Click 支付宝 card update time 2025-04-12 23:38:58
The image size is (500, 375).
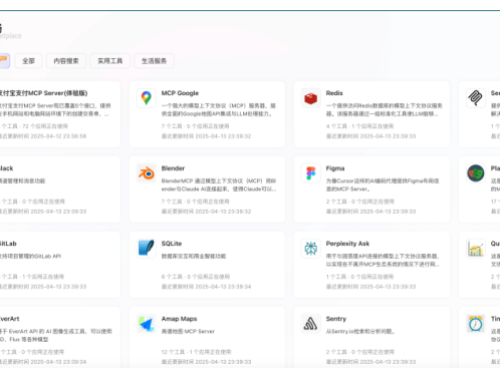coord(43,136)
